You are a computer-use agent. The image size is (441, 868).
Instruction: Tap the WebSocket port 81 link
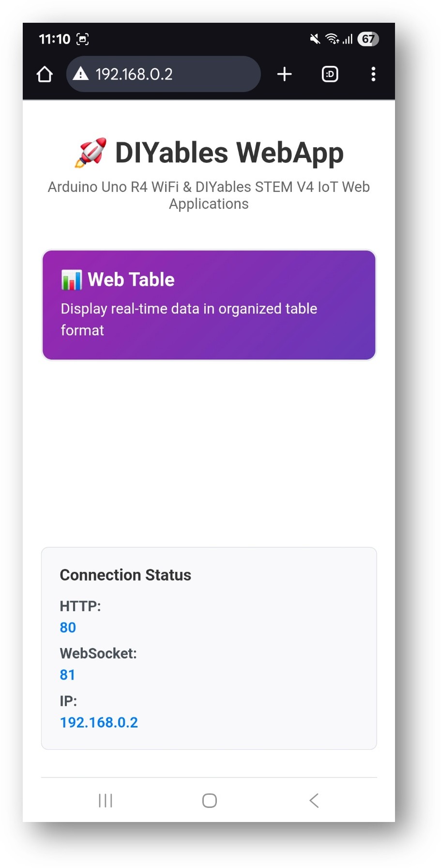point(67,674)
